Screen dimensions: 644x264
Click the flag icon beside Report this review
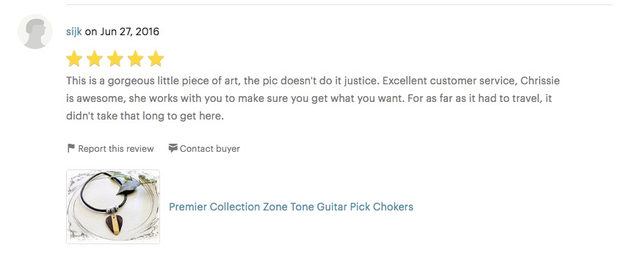click(x=70, y=148)
